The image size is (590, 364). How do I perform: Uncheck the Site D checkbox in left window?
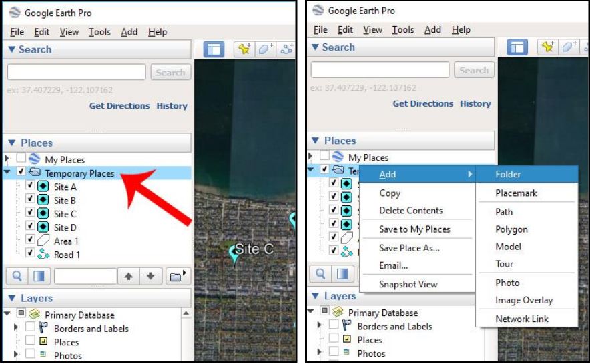tap(30, 227)
